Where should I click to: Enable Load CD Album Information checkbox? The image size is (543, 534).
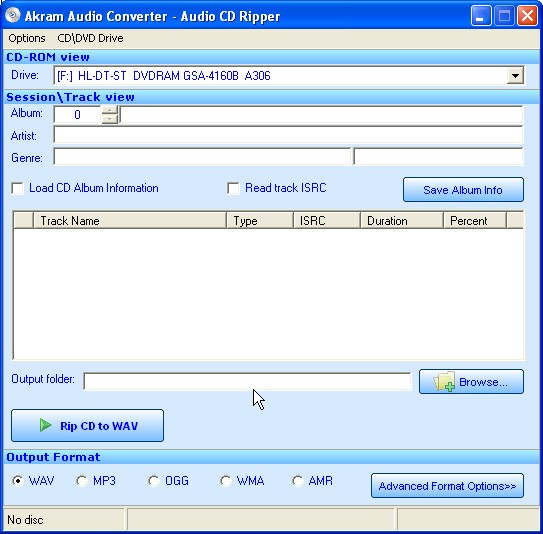tap(17, 188)
